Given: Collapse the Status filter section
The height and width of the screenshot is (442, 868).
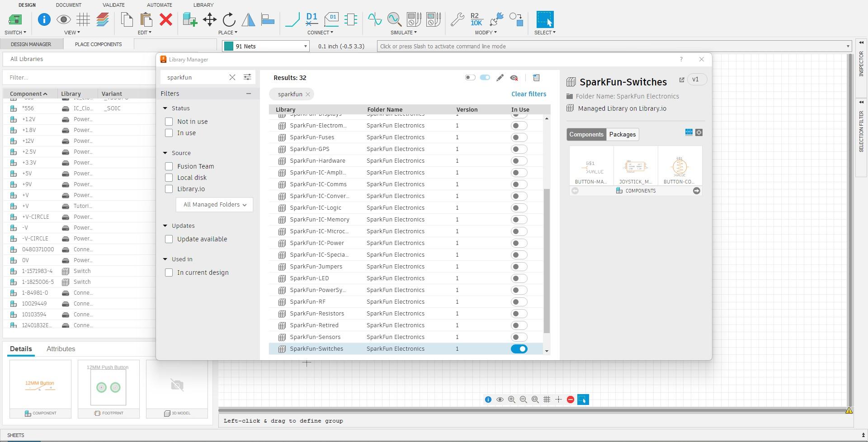Looking at the screenshot, I should tap(165, 108).
